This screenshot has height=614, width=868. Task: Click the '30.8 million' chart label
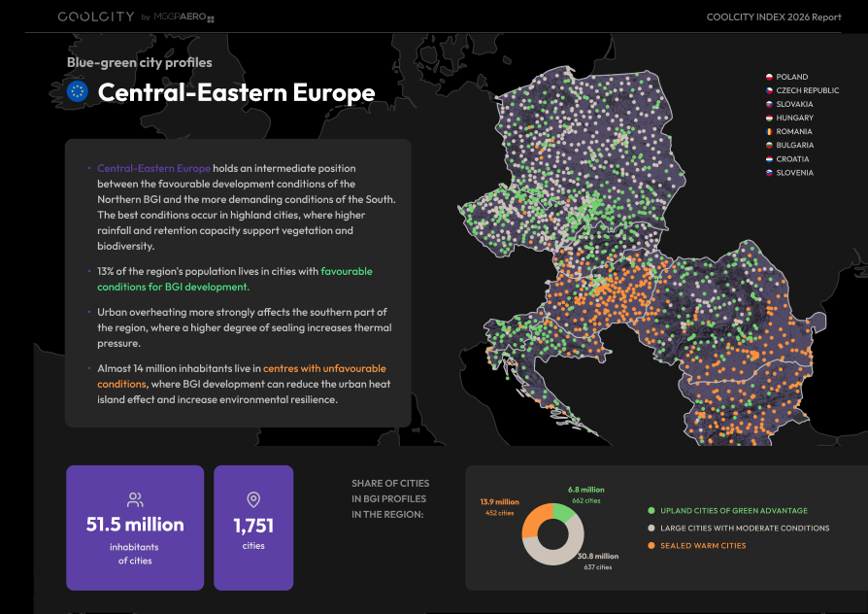coord(598,557)
